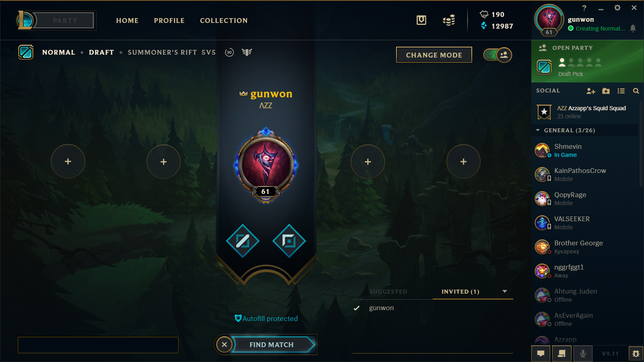644x362 pixels.
Task: Collapse the GENERAL friends group
Action: [538, 130]
